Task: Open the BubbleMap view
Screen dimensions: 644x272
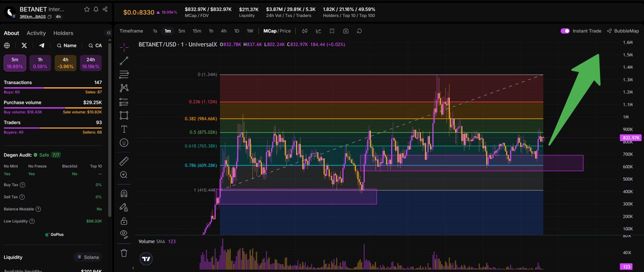Action: tap(623, 31)
